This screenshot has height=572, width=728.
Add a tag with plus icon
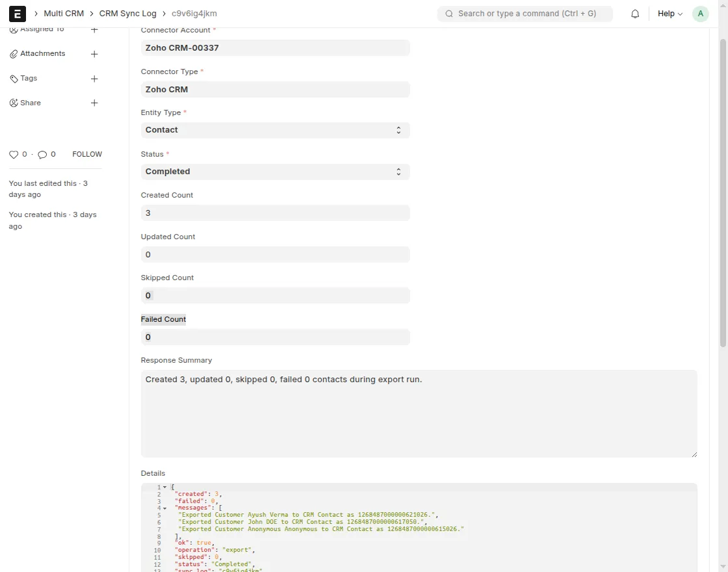(94, 79)
